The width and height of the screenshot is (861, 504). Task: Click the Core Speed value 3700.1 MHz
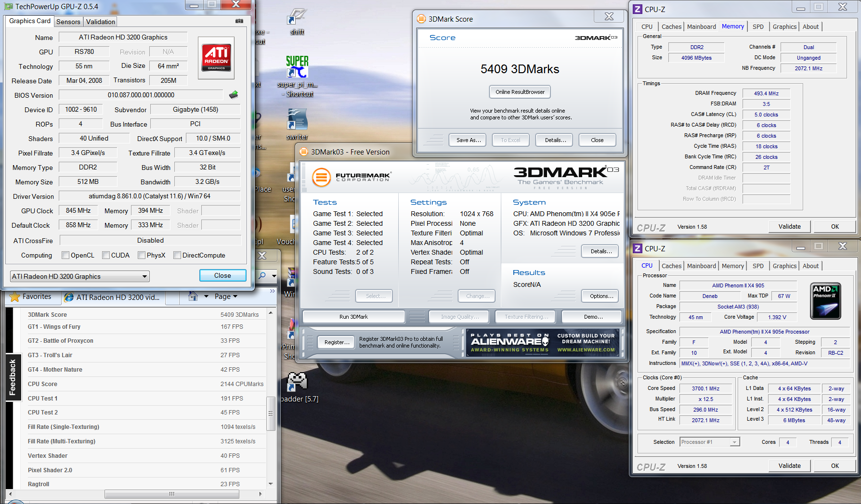[705, 388]
